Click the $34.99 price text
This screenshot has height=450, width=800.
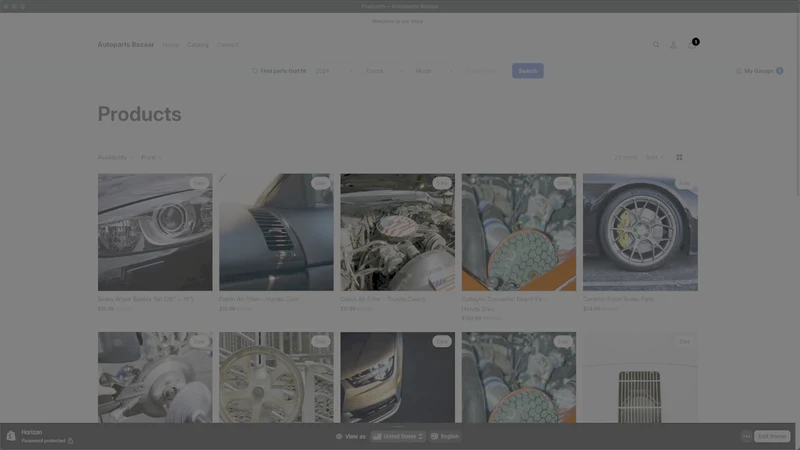coord(591,309)
